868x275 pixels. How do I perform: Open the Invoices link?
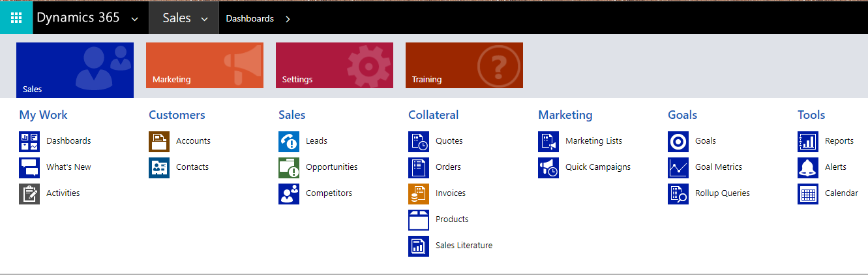pyautogui.click(x=451, y=193)
